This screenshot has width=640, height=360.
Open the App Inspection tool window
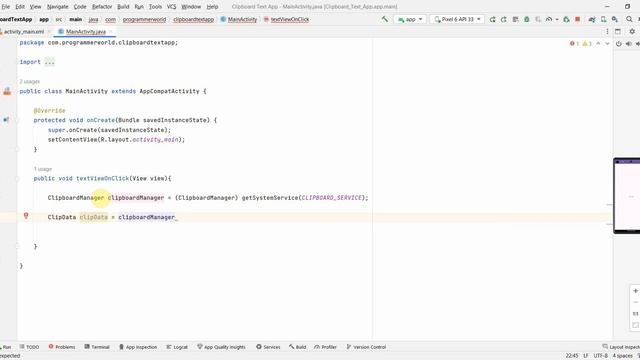click(138, 347)
